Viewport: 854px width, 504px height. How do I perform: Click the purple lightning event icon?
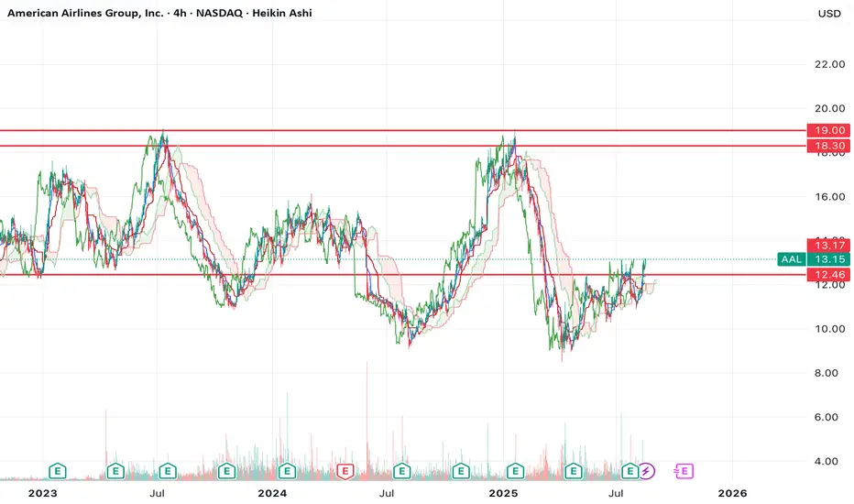[x=647, y=471]
